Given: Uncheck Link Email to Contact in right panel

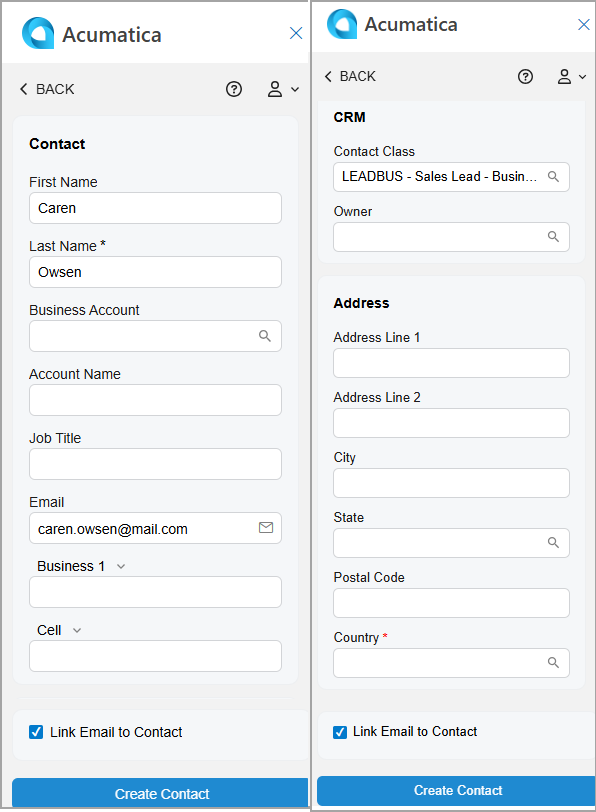Looking at the screenshot, I should [340, 732].
